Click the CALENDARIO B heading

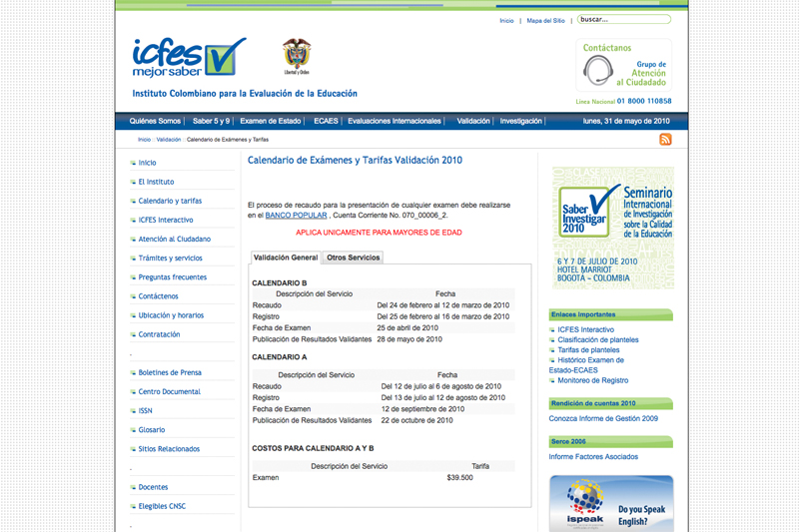click(280, 283)
